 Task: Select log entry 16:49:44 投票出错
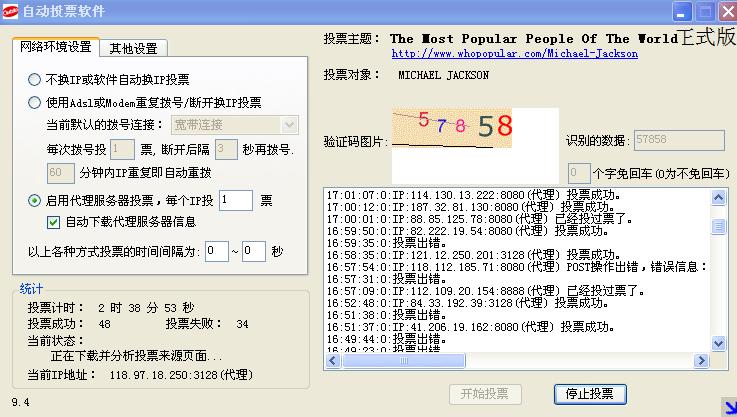pos(386,339)
